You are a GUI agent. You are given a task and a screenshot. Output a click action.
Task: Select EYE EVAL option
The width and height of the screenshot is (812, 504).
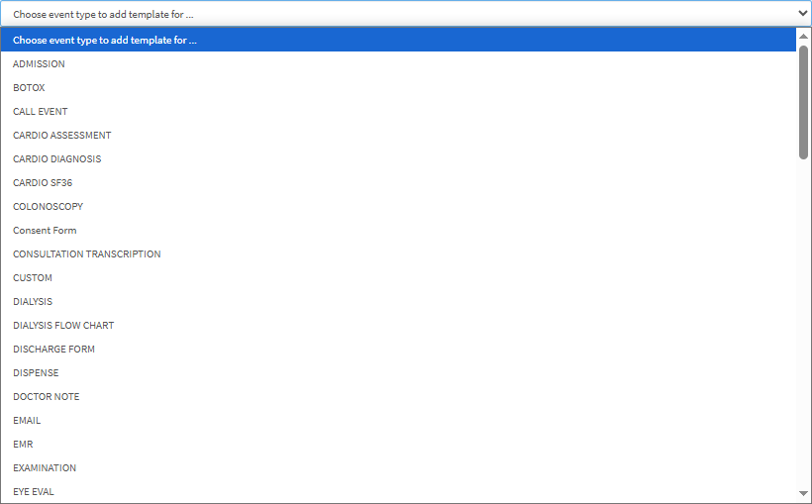click(x=398, y=491)
